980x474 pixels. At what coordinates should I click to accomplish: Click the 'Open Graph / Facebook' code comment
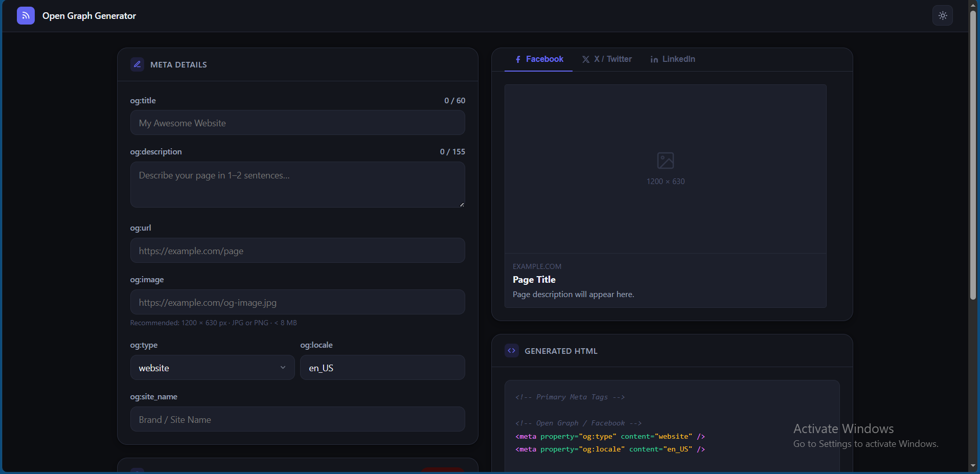click(578, 423)
